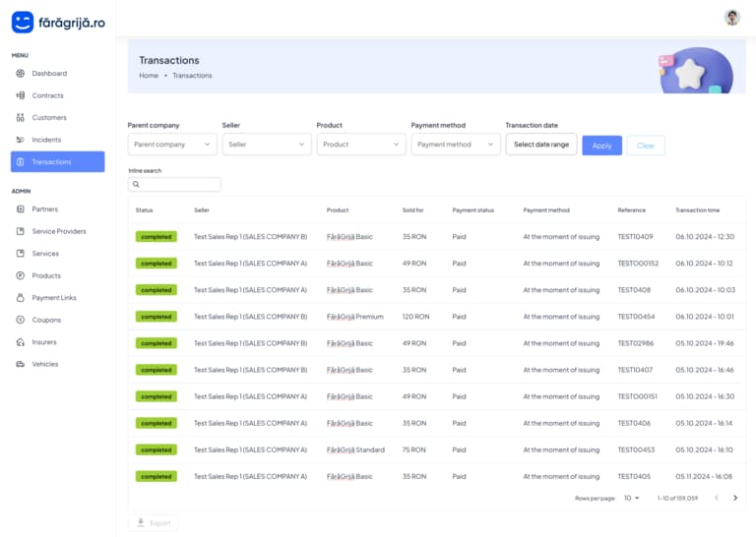This screenshot has height=537, width=756.
Task: Sort by the Status column header
Action: 144,210
